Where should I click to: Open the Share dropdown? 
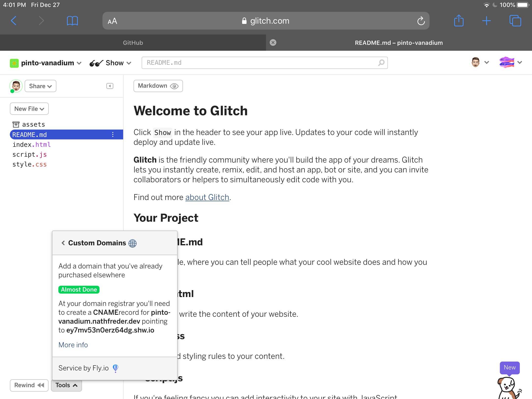40,86
